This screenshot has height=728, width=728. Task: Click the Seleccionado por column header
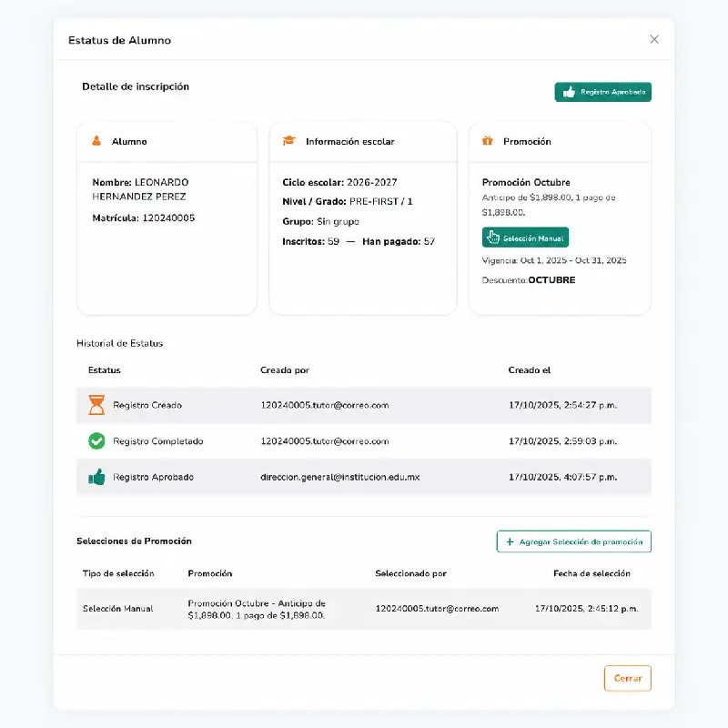411,573
